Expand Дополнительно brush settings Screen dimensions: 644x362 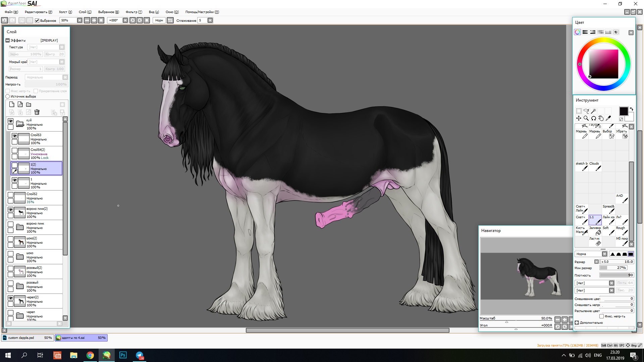click(577, 323)
